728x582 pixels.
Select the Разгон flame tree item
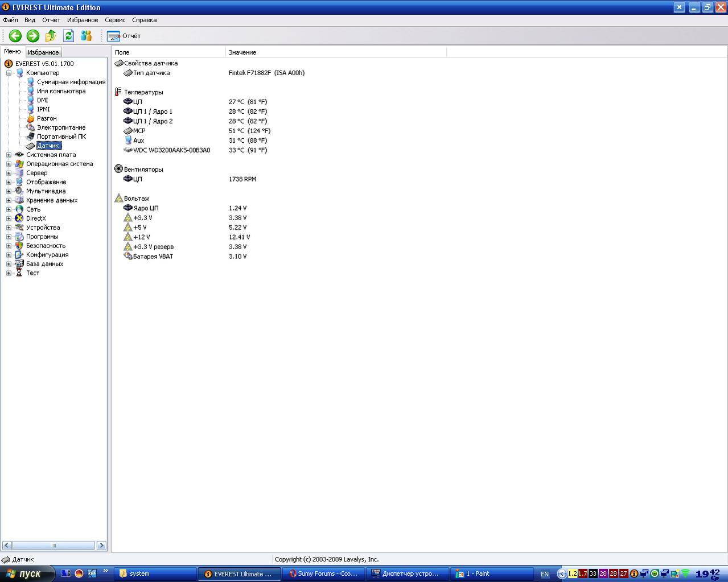click(x=46, y=118)
